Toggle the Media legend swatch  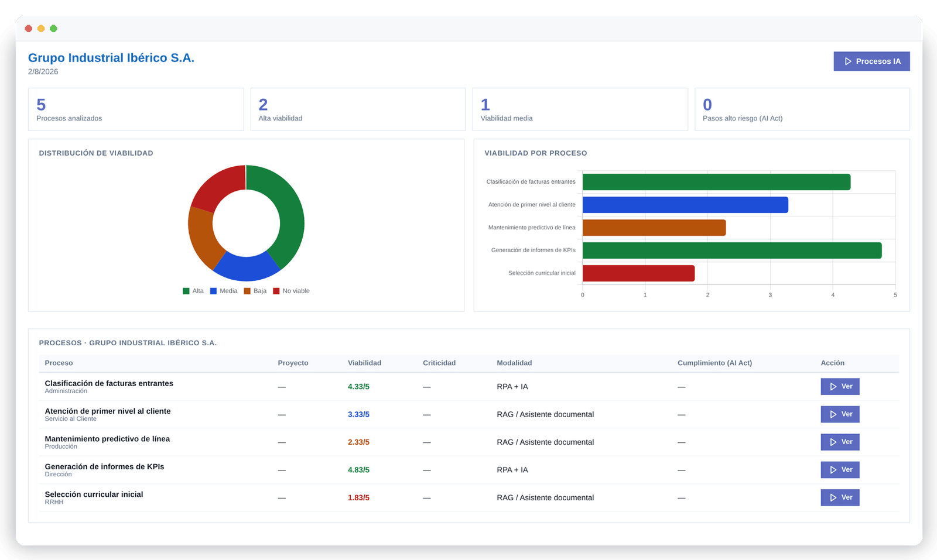pyautogui.click(x=214, y=291)
